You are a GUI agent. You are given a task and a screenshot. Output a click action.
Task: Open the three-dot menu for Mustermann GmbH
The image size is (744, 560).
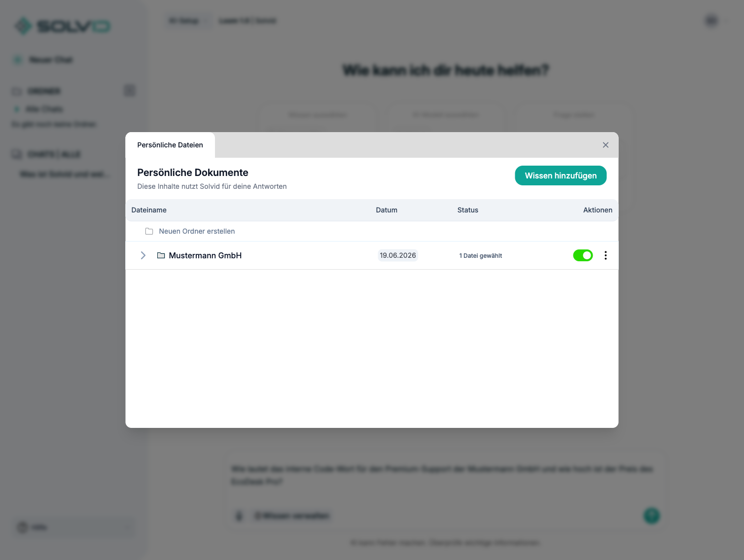[x=605, y=255]
